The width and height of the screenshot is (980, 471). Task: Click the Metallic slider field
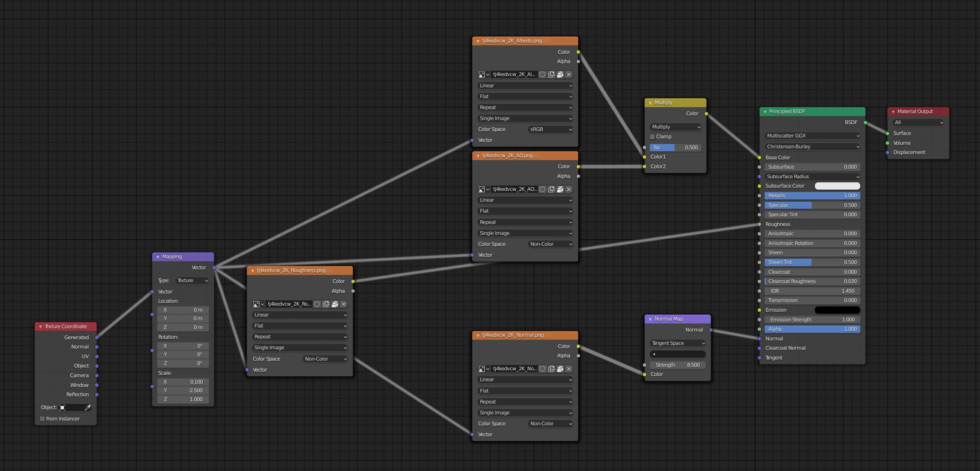(x=812, y=196)
